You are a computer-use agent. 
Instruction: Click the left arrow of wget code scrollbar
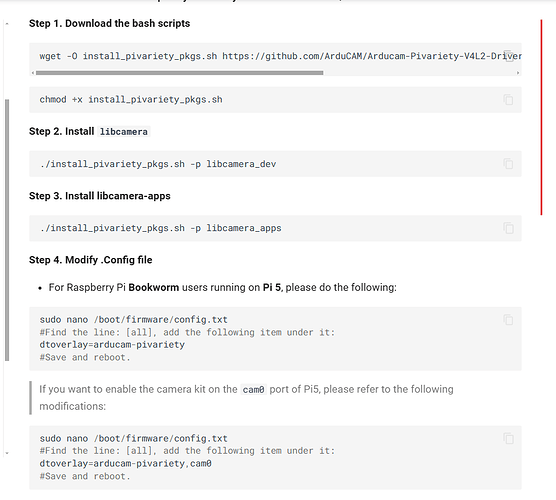[x=33, y=73]
